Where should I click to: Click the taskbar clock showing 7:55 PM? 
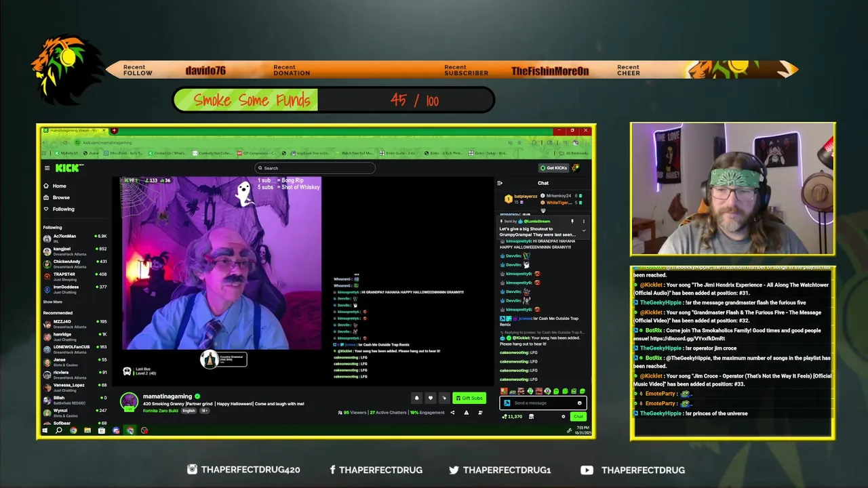(x=583, y=430)
